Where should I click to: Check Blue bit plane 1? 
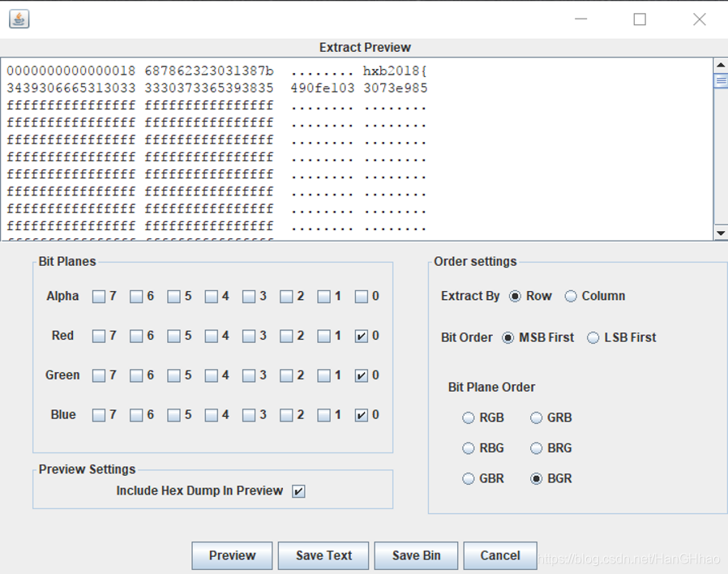coord(323,415)
